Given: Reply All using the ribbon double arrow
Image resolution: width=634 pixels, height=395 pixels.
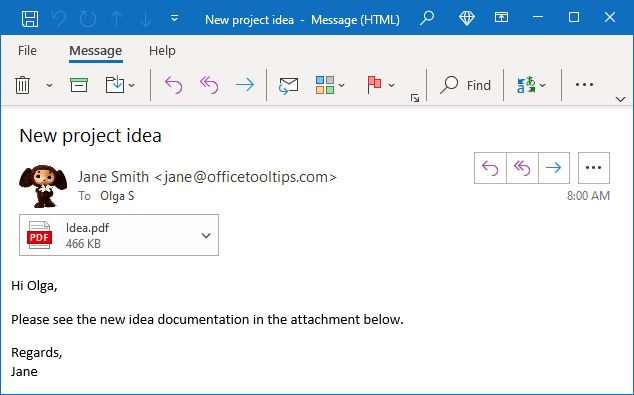Looking at the screenshot, I should [209, 85].
